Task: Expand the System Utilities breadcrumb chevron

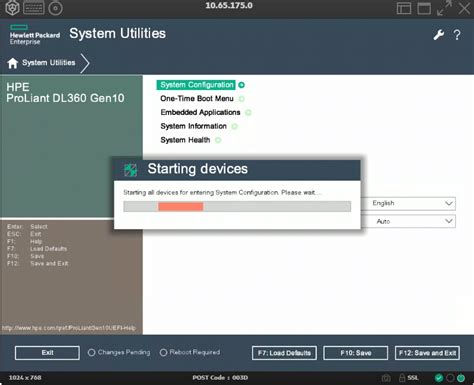Action: pyautogui.click(x=85, y=63)
